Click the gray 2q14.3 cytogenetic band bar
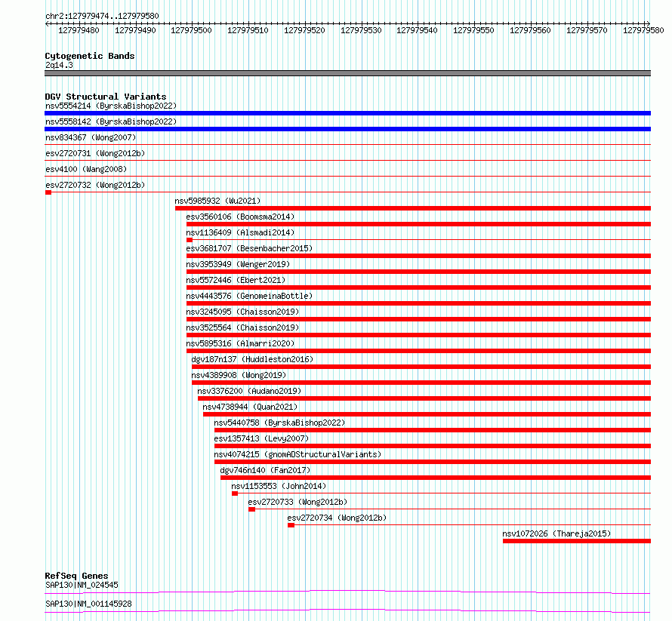 (347, 73)
